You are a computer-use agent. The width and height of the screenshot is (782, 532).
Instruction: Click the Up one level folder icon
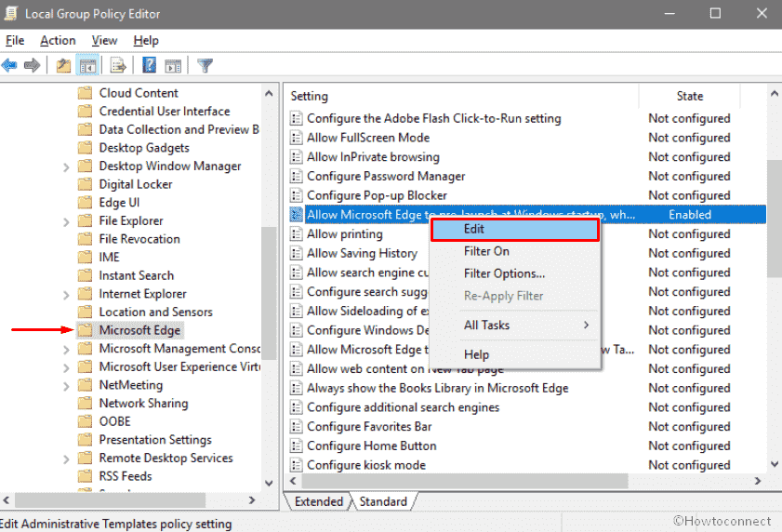(x=63, y=65)
